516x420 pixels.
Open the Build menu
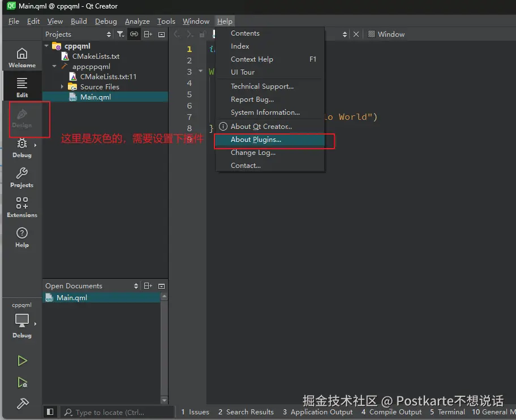(79, 21)
